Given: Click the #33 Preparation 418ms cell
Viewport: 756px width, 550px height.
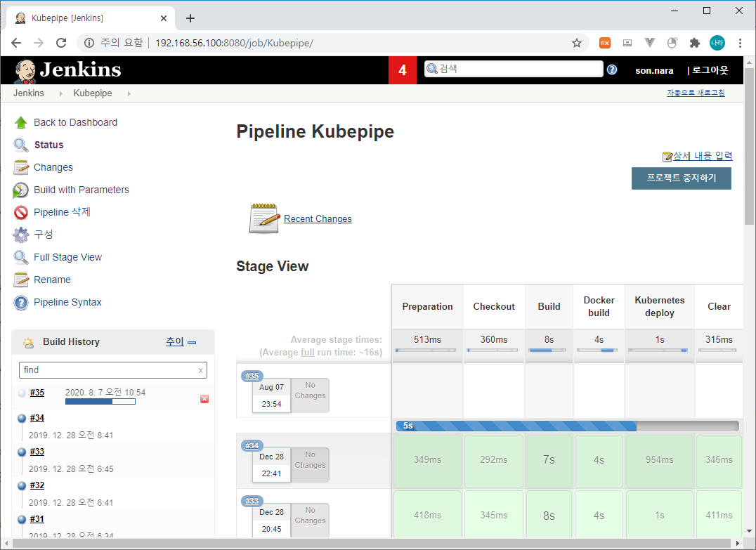Looking at the screenshot, I should tap(427, 516).
